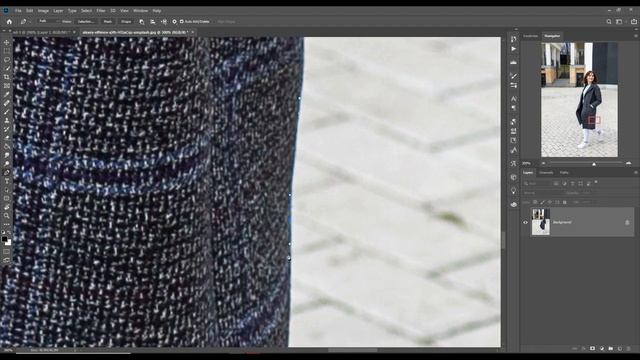Open the path operations dropdown
Viewport: 640px width, 360px height.
coord(141,22)
